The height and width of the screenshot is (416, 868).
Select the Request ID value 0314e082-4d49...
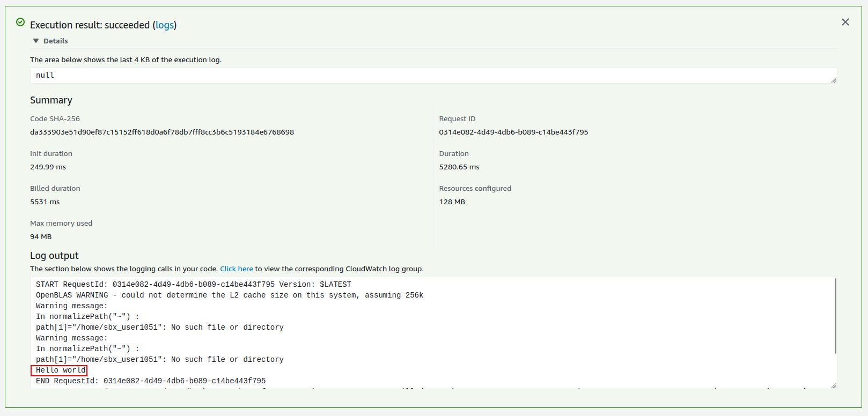coord(513,132)
